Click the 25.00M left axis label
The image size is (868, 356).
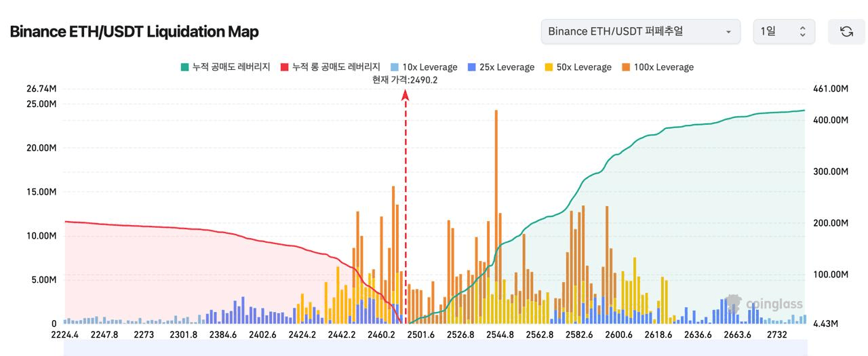[41, 104]
